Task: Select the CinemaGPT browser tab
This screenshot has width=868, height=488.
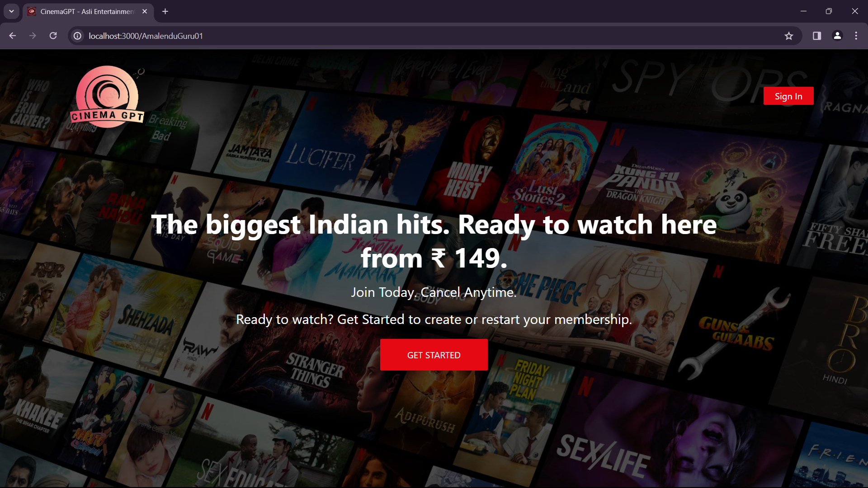Action: (x=86, y=11)
